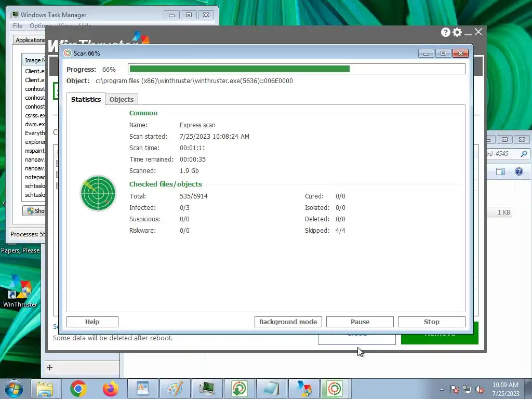
Task: Click the 1 KB file size cell
Action: click(x=504, y=212)
